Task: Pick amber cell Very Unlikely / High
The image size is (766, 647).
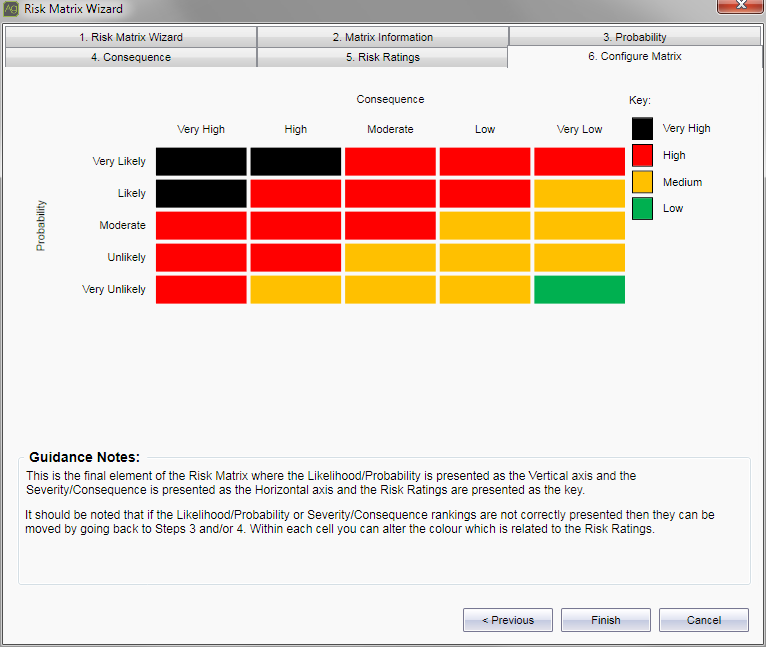Action: tap(296, 289)
